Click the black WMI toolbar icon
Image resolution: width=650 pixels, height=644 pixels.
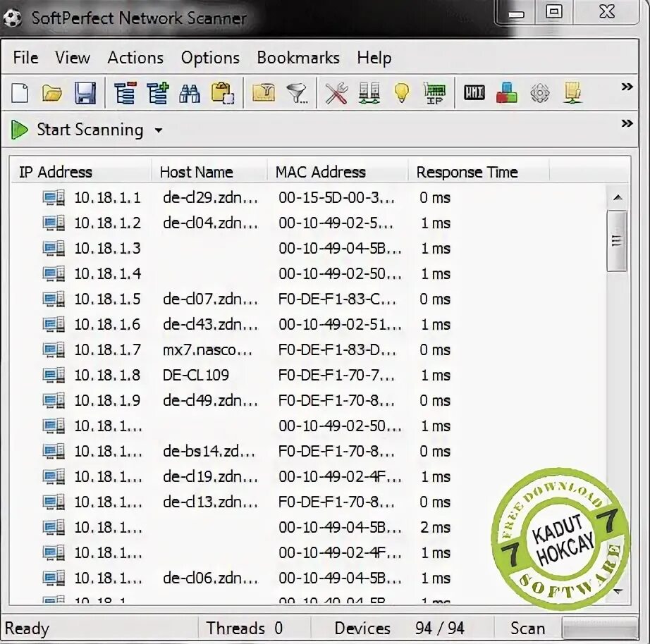[474, 92]
